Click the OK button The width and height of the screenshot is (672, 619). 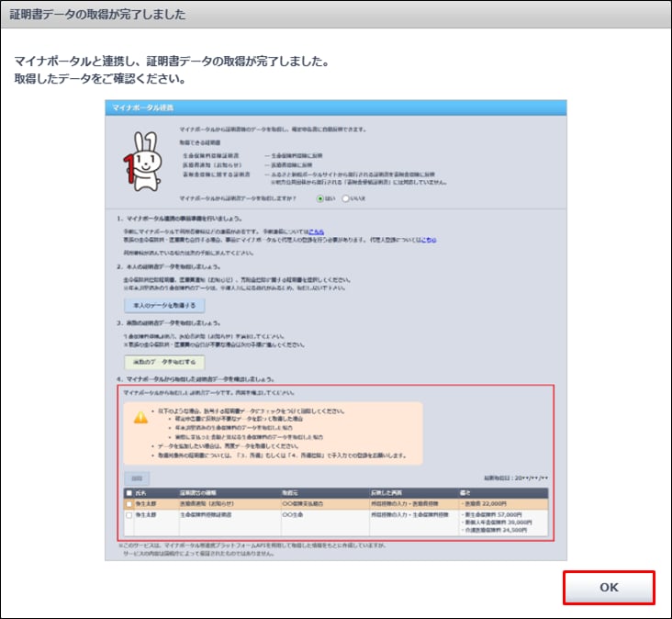pyautogui.click(x=609, y=588)
